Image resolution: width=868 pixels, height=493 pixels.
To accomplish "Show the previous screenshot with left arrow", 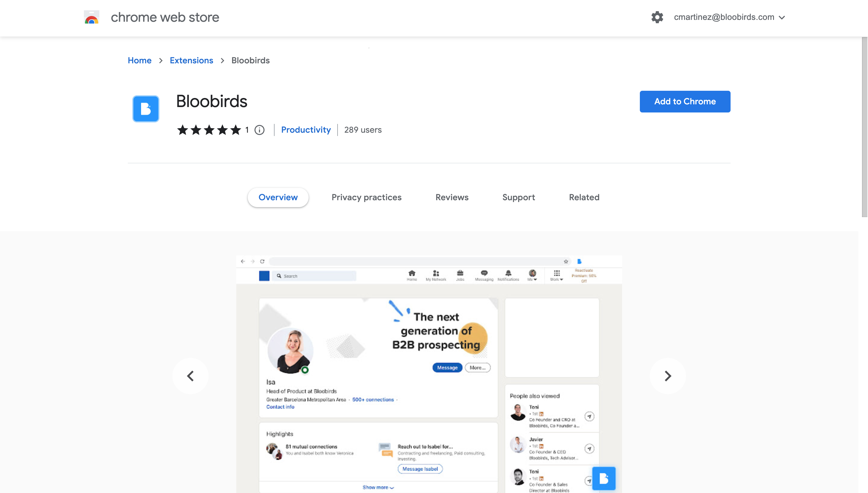I will pos(190,376).
